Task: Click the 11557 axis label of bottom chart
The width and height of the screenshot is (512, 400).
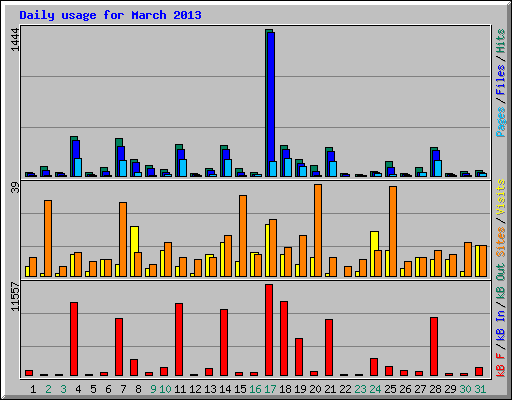Action: coord(15,297)
